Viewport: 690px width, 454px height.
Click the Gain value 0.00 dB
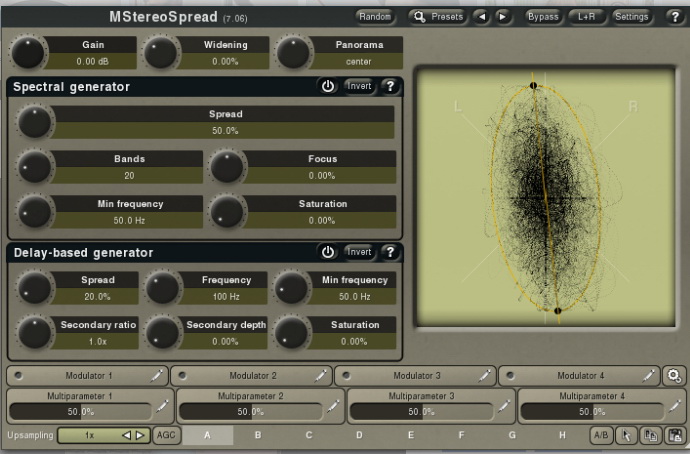pos(92,61)
